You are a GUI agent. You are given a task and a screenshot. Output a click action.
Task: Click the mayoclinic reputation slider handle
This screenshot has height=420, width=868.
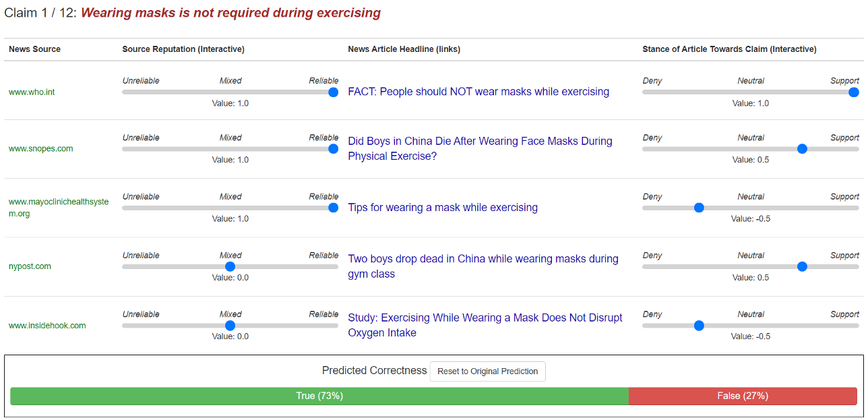coord(333,208)
